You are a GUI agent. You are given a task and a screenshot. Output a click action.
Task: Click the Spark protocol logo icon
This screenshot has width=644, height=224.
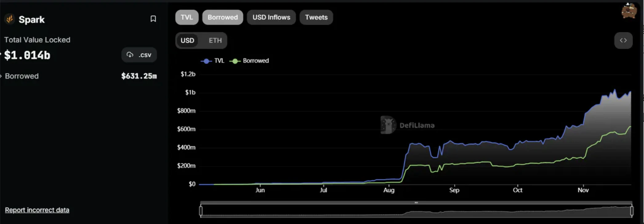pyautogui.click(x=10, y=19)
